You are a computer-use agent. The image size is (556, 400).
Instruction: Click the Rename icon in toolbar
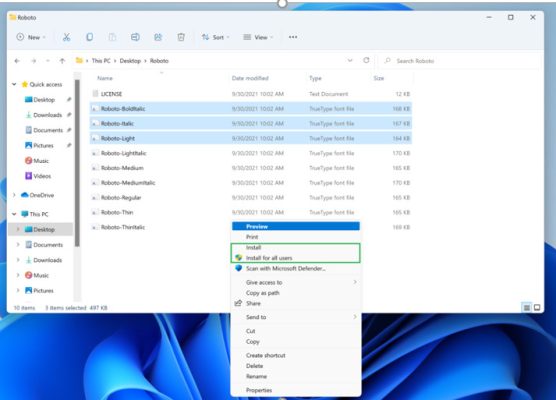click(135, 37)
